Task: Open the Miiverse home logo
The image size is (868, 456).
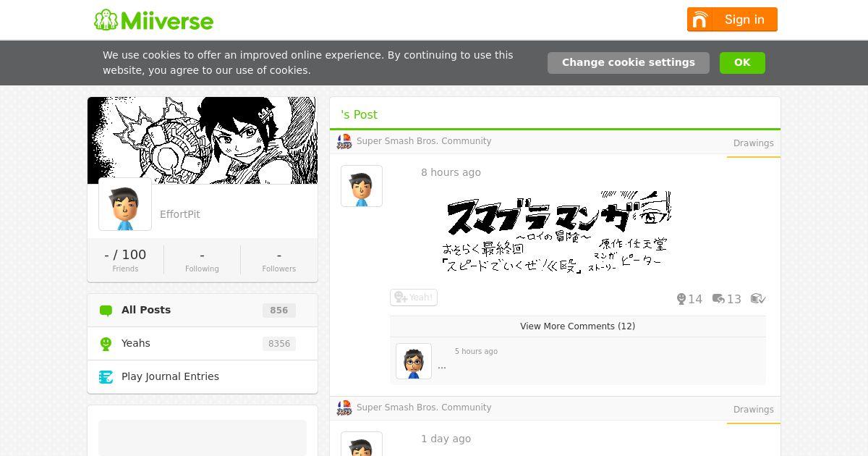Action: 153,20
